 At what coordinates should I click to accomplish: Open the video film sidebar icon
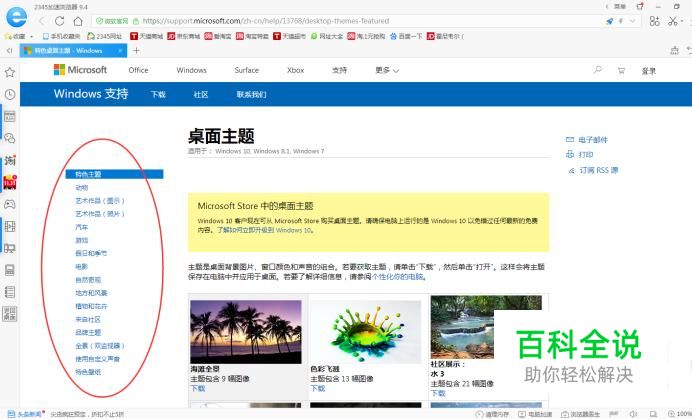point(10,226)
